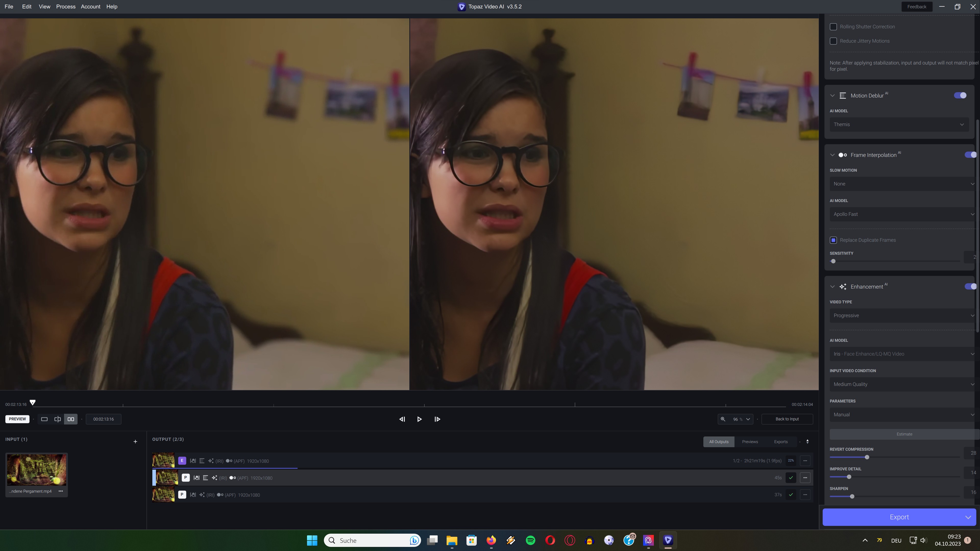This screenshot has width=980, height=551.
Task: Open Spotify from the taskbar
Action: (530, 540)
